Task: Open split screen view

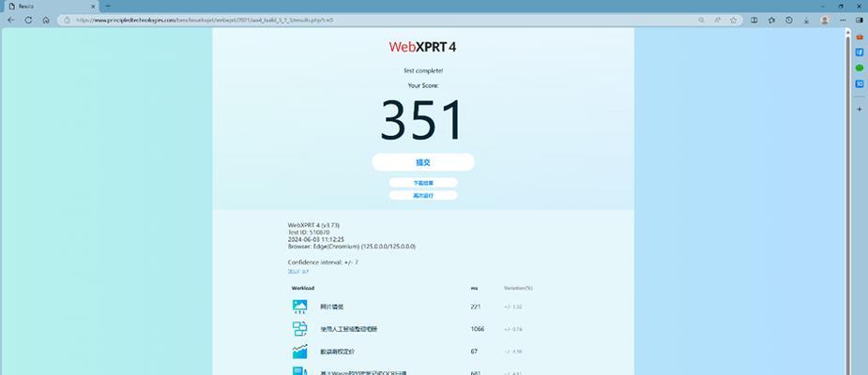Action: pos(754,20)
